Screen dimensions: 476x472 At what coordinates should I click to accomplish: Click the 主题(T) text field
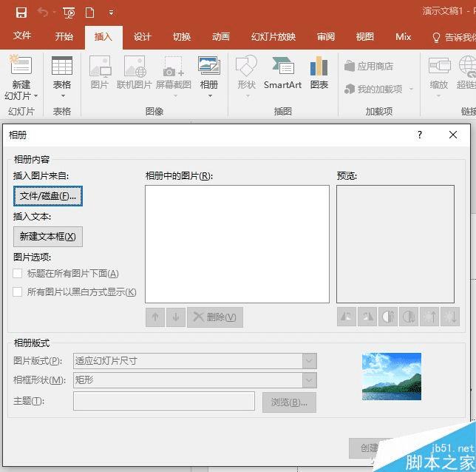pos(164,401)
